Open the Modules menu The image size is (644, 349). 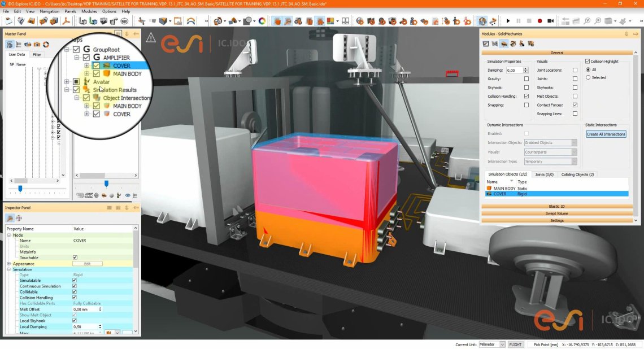click(x=89, y=11)
